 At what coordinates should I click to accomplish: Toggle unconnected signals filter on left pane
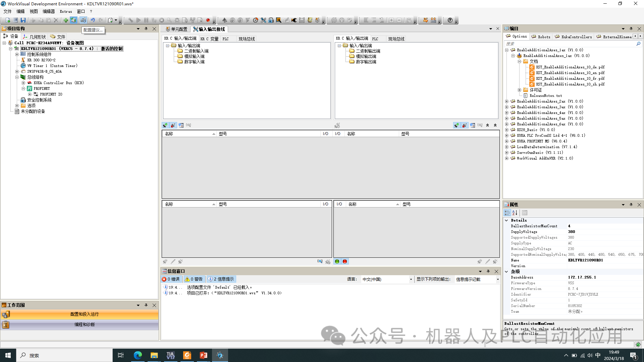coord(173,125)
